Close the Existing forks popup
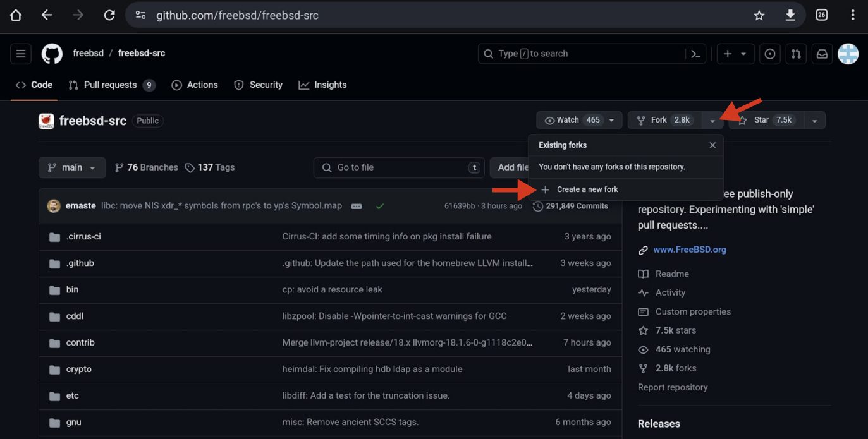Screen dimensions: 868x439 712,145
